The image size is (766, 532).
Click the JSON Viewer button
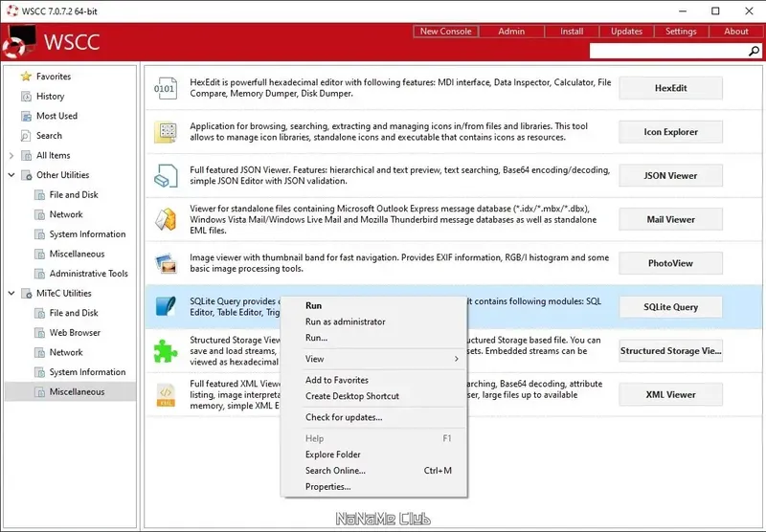coord(671,176)
